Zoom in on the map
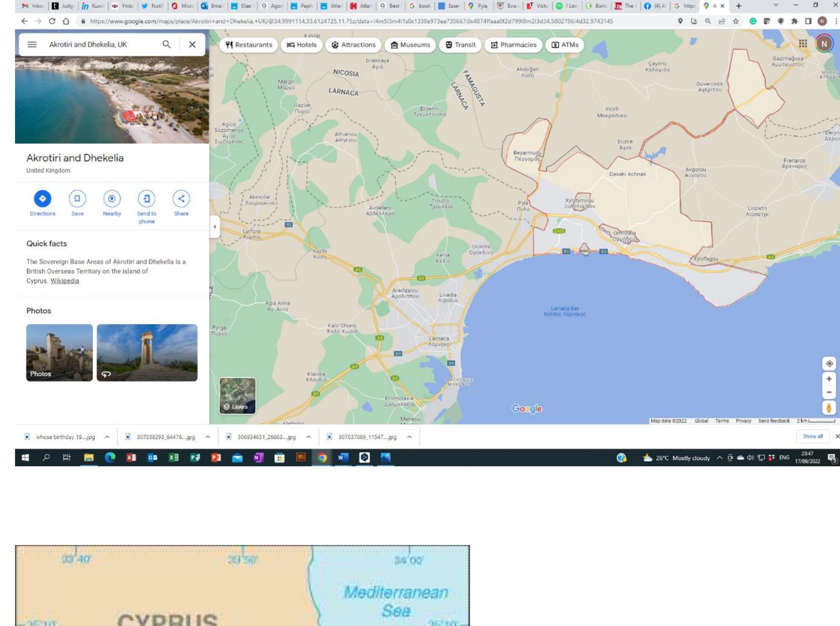Viewport: 840px width, 626px height. (829, 379)
